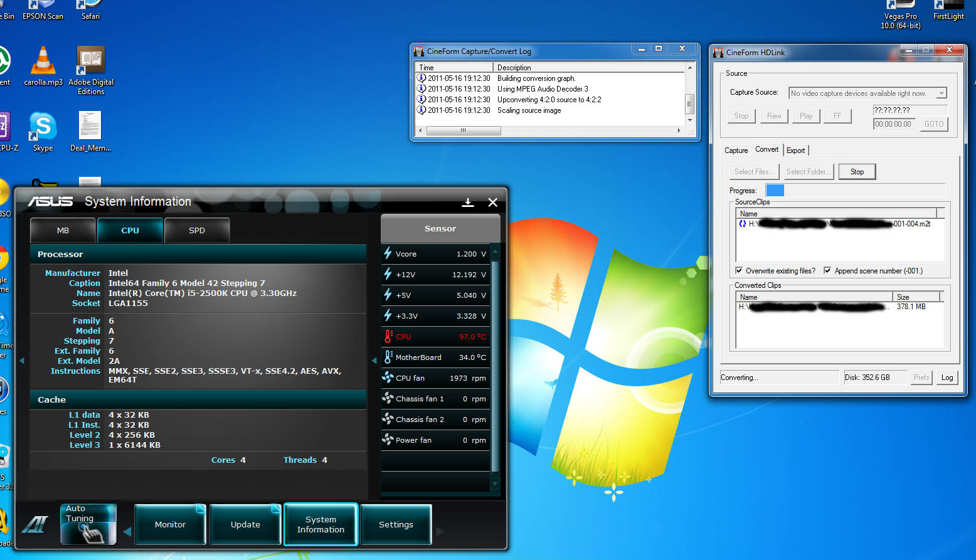Open Auto Tuning in AI Suite
Image resolution: width=976 pixels, height=560 pixels.
tap(88, 524)
